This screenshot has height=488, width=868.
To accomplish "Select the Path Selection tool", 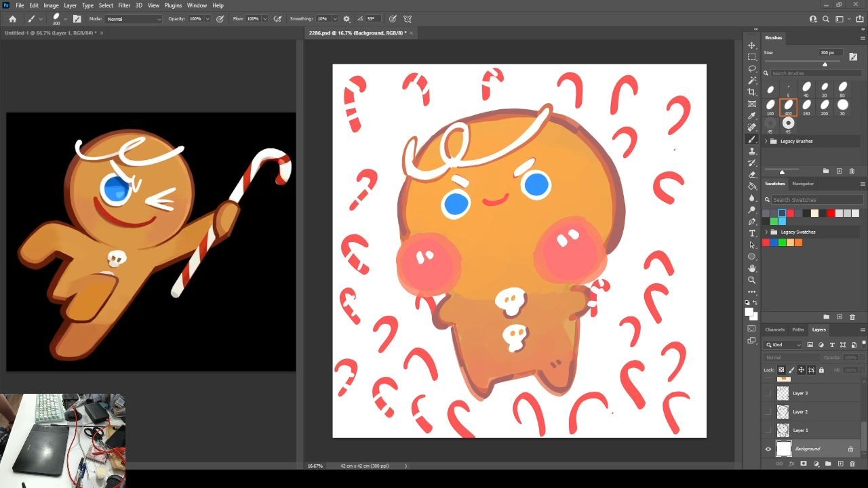I will [751, 245].
